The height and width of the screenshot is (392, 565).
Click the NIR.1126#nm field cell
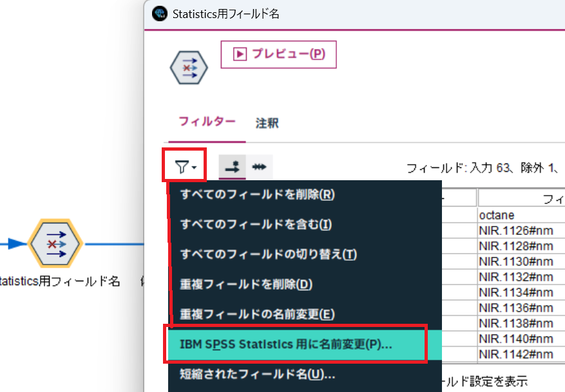coord(521,230)
